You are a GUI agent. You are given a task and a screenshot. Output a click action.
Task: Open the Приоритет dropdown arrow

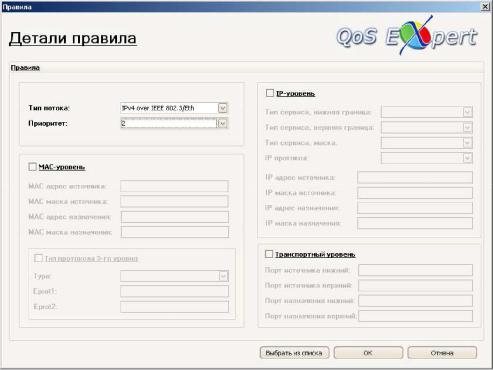[222, 123]
